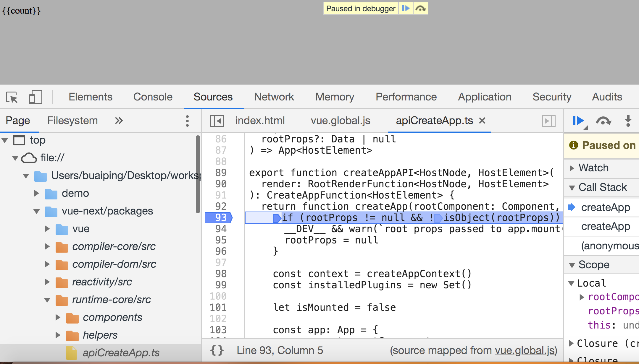Step over next function call icon
The image size is (639, 364).
[603, 121]
